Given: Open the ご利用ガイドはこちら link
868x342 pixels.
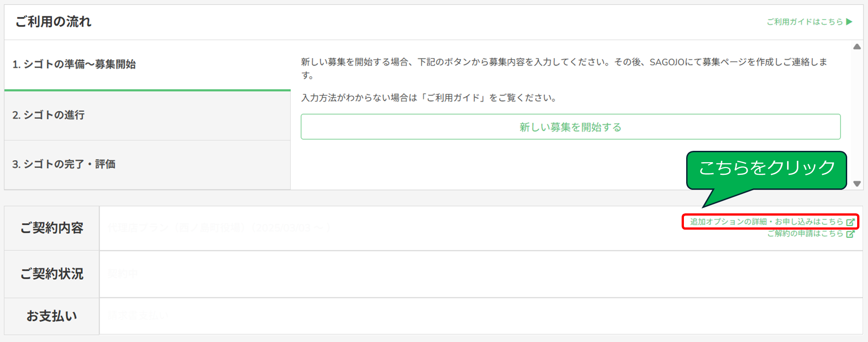Looking at the screenshot, I should point(804,22).
